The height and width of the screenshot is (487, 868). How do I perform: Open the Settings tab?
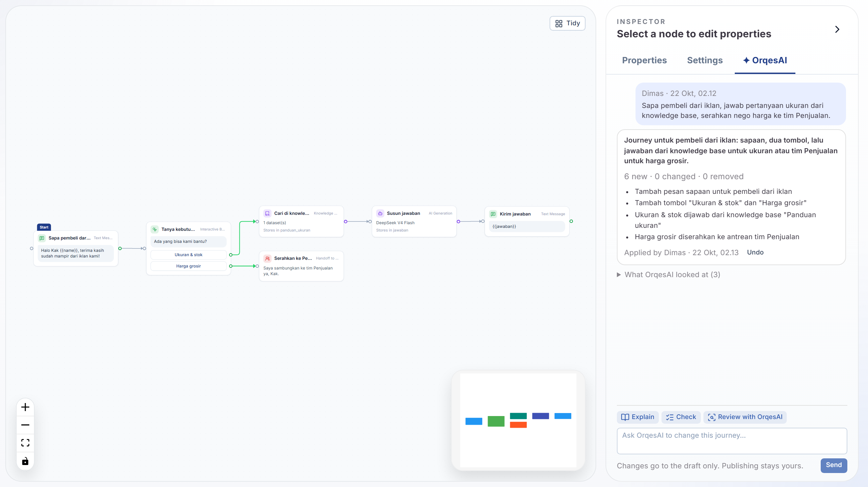pos(704,60)
